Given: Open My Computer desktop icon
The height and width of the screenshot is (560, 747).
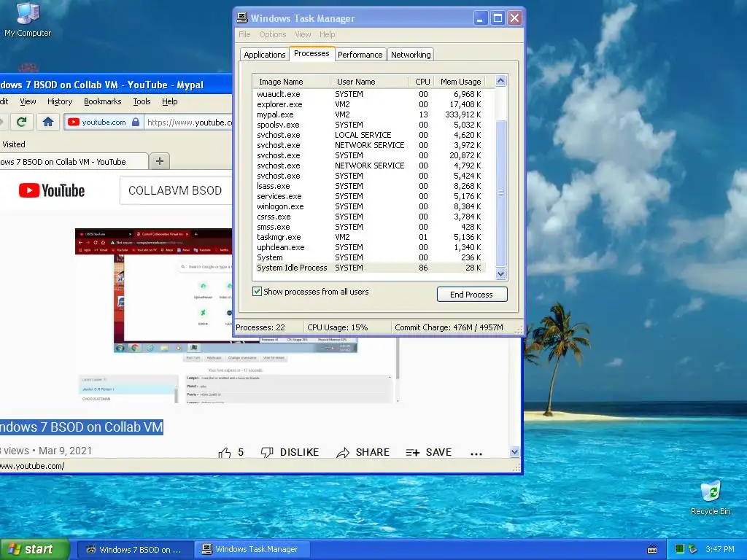Looking at the screenshot, I should click(x=28, y=20).
